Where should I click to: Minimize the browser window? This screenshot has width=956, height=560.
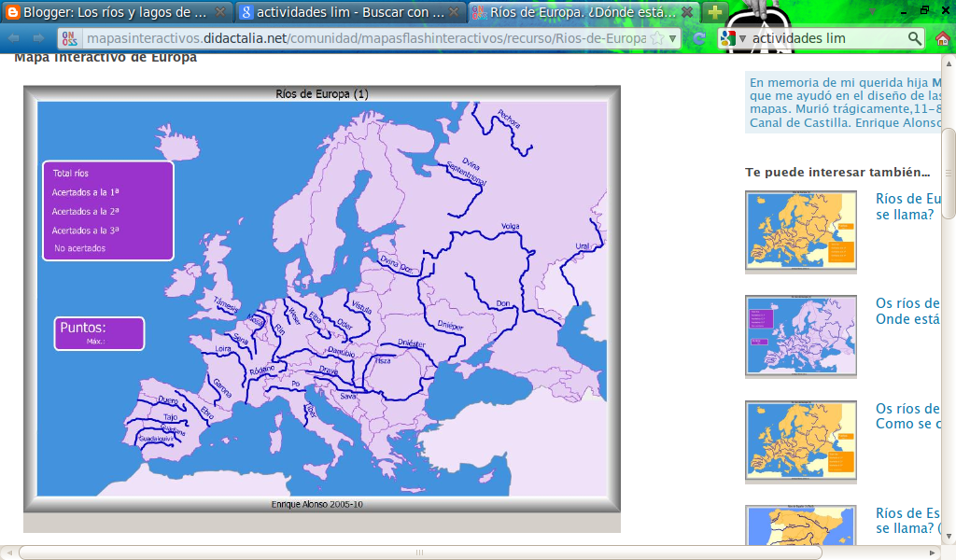(x=903, y=11)
